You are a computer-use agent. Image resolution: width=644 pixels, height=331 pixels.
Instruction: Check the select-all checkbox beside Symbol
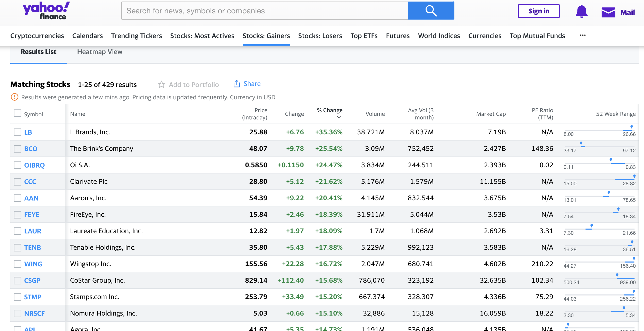pyautogui.click(x=18, y=114)
